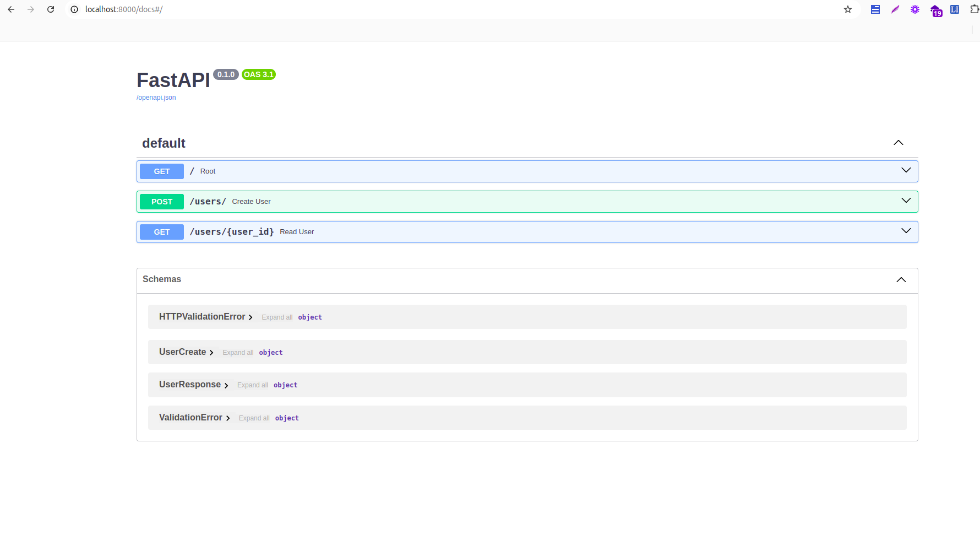This screenshot has height=540, width=980.
Task: Open the purple gear-flower extension icon
Action: pos(915,9)
